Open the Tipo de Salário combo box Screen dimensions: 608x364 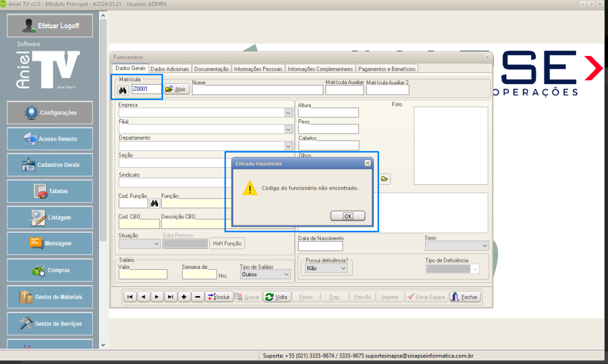click(x=286, y=274)
